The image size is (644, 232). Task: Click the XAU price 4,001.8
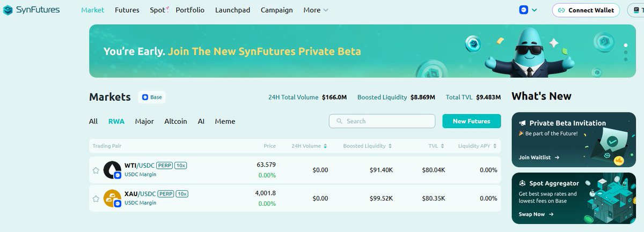pos(266,193)
